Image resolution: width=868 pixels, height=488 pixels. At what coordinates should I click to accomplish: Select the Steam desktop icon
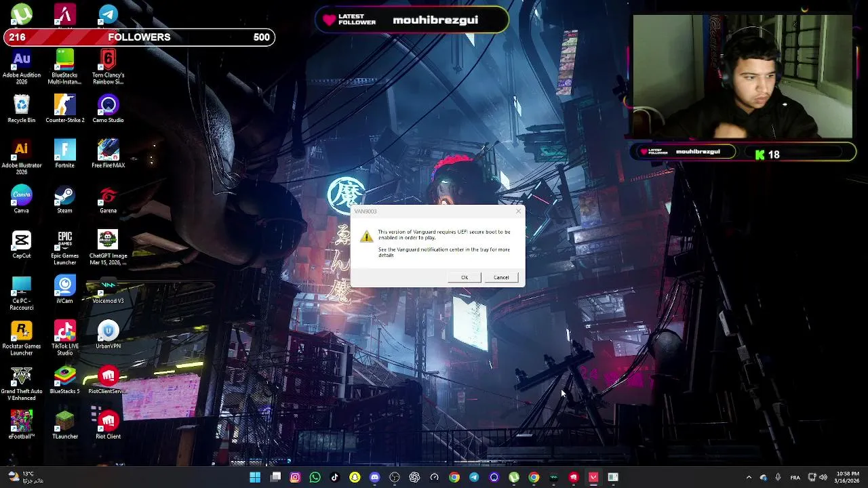[x=64, y=199]
